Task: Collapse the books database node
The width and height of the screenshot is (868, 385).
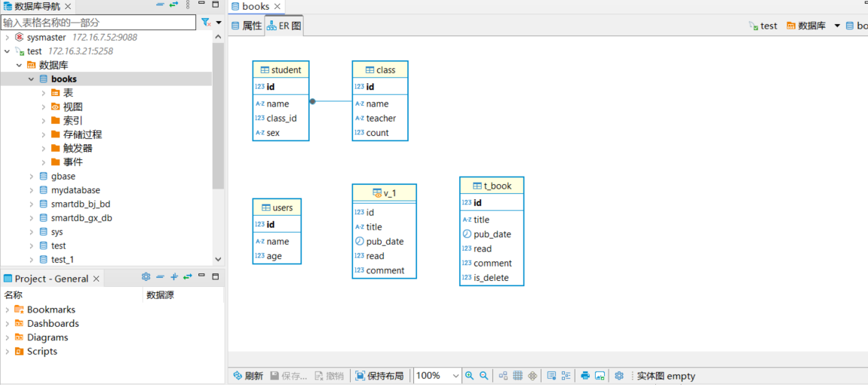Action: point(32,79)
